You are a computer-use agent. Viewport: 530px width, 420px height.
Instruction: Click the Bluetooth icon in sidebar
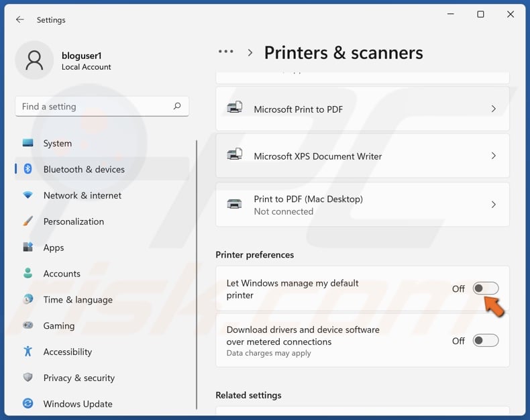[x=28, y=169]
